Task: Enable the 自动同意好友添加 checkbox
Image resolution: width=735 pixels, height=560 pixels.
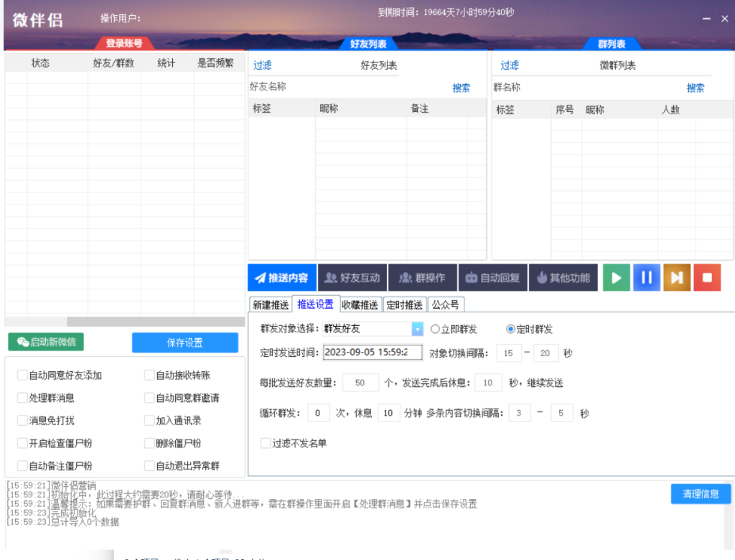Action: 22,375
